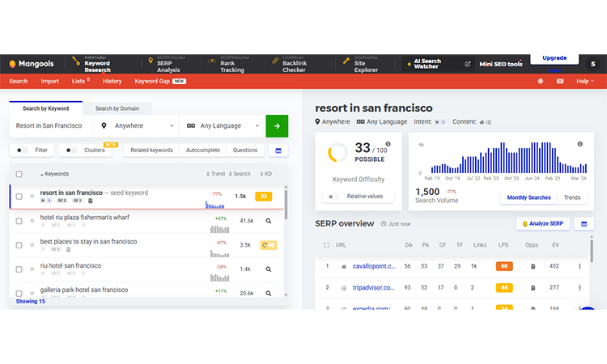This screenshot has height=364, width=607.
Task: Open the cavallopoint.c... link
Action: click(374, 266)
